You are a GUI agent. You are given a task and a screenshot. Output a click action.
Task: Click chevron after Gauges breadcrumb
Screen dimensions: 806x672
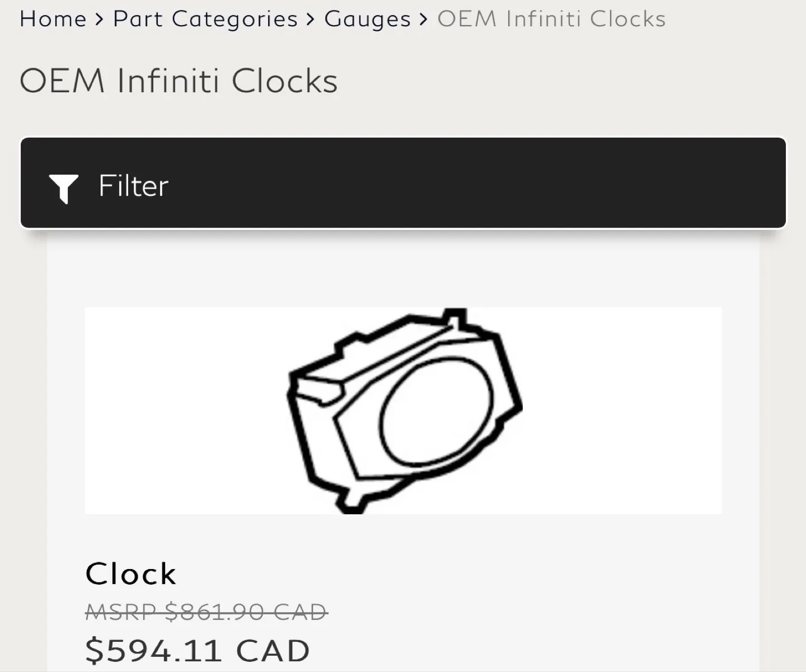[424, 20]
